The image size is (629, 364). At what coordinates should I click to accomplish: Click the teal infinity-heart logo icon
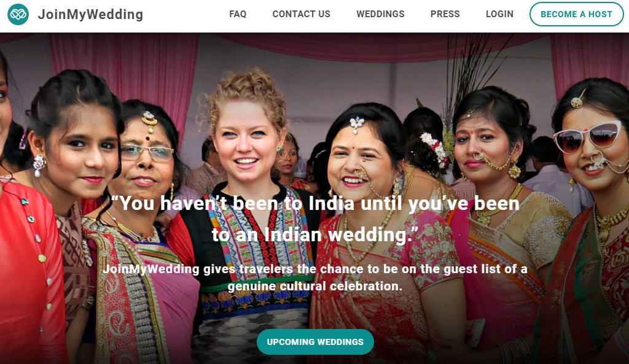(18, 15)
